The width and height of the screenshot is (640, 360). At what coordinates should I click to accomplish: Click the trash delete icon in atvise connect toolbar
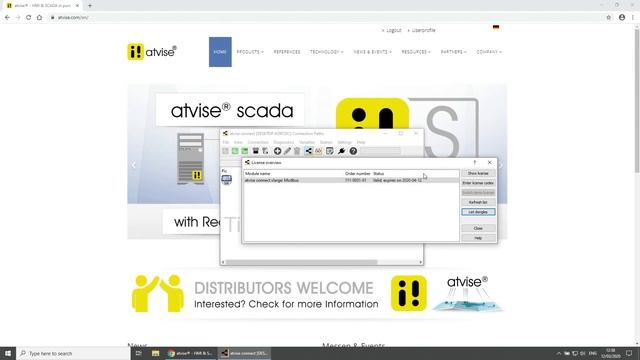coord(297,151)
